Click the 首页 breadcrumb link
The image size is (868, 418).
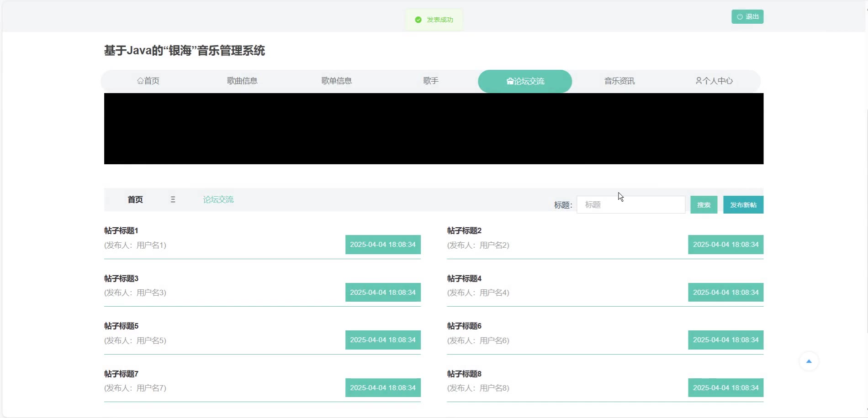pos(135,199)
